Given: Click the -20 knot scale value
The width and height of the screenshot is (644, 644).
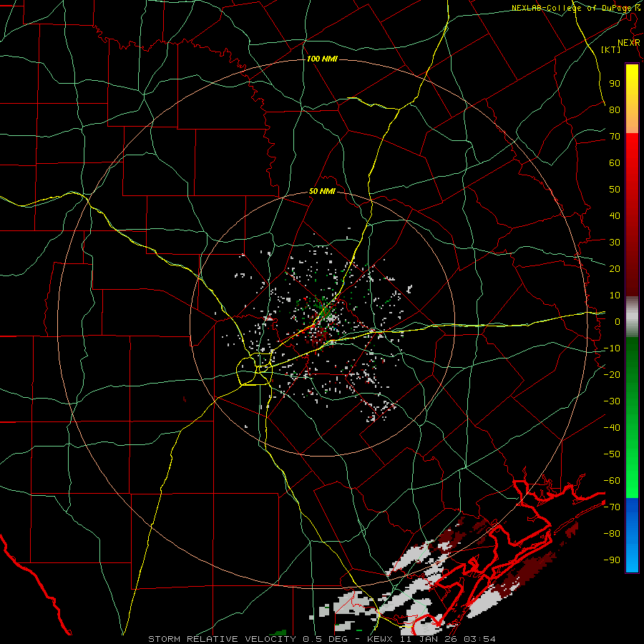Looking at the screenshot, I should [x=612, y=374].
